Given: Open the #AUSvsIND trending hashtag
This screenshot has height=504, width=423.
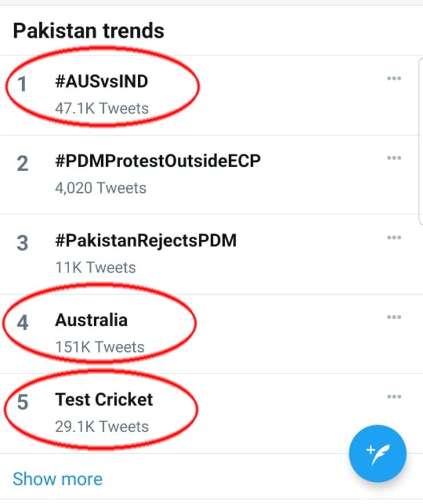Looking at the screenshot, I should 101,82.
